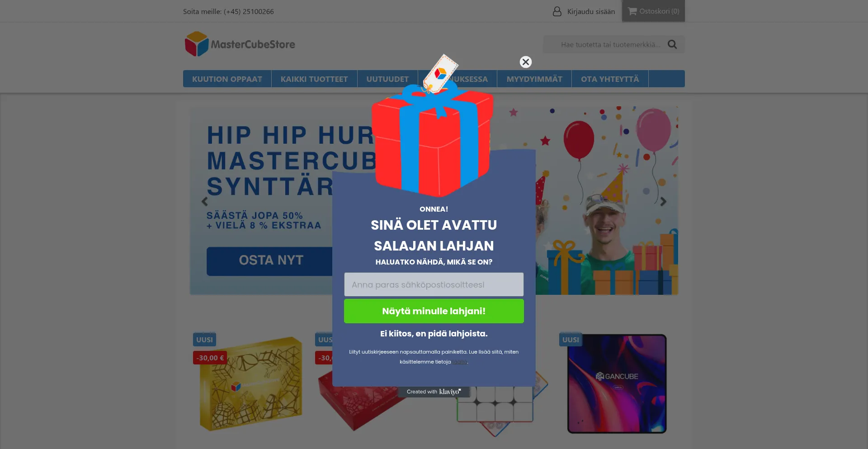Select the MYYDYIMMÄT tab
This screenshot has width=868, height=449.
(x=534, y=79)
